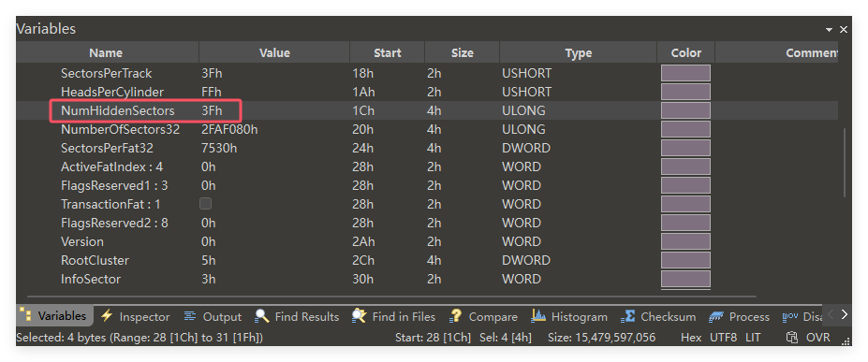Select the SectorsPerTrack row
Screen dimensions: 868x362
(426, 73)
